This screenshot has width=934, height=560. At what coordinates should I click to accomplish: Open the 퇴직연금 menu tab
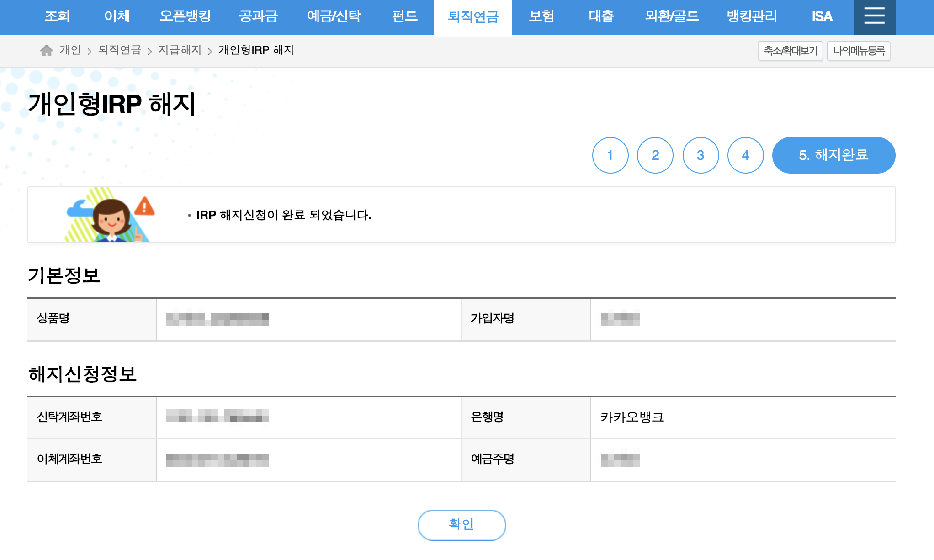point(473,17)
